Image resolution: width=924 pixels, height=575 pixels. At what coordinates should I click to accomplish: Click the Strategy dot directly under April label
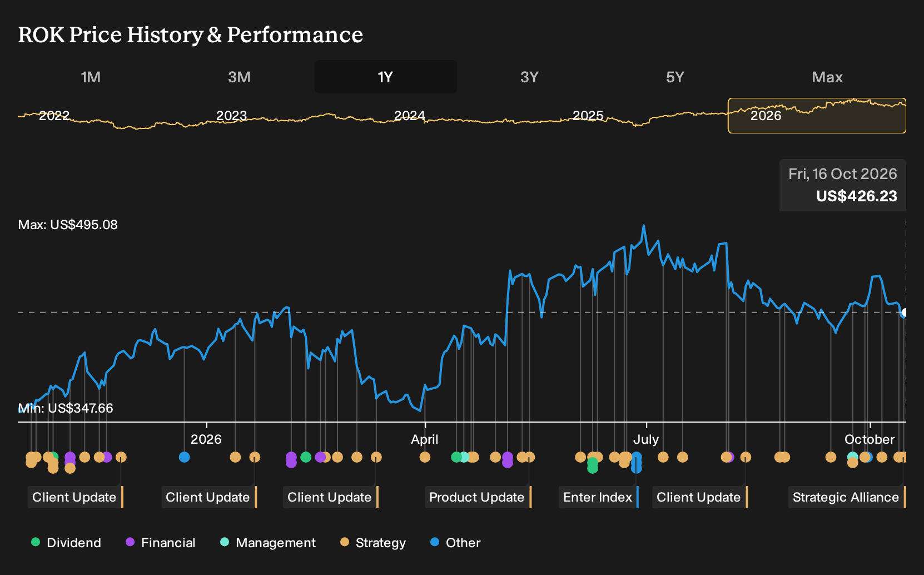point(425,457)
